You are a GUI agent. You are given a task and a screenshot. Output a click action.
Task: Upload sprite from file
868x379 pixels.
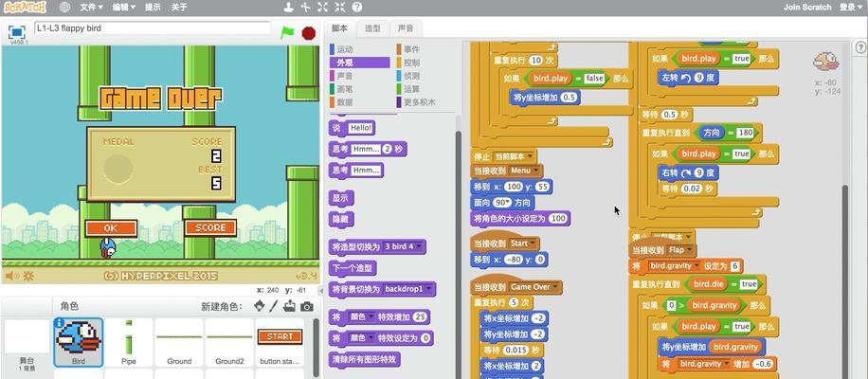pyautogui.click(x=290, y=306)
